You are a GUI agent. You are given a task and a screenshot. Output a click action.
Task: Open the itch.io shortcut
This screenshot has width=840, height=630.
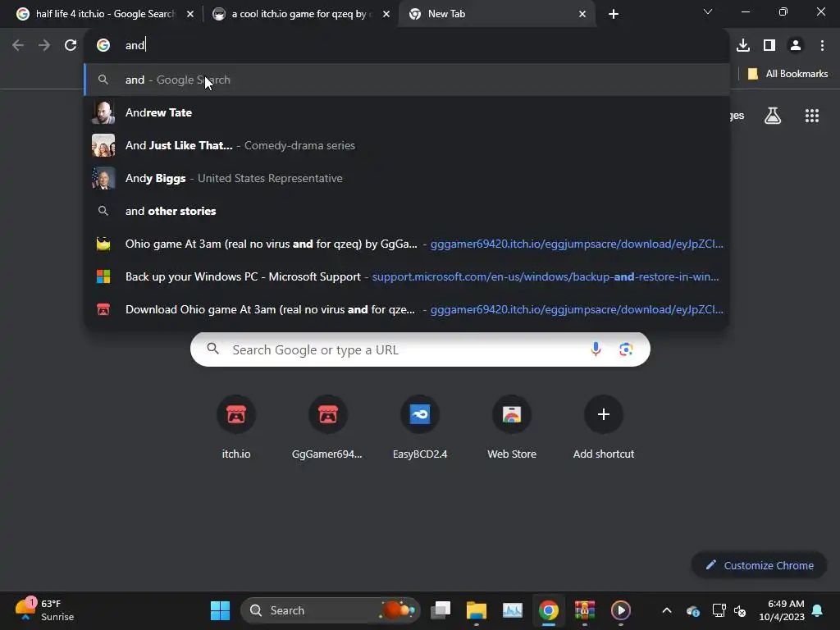(236, 427)
